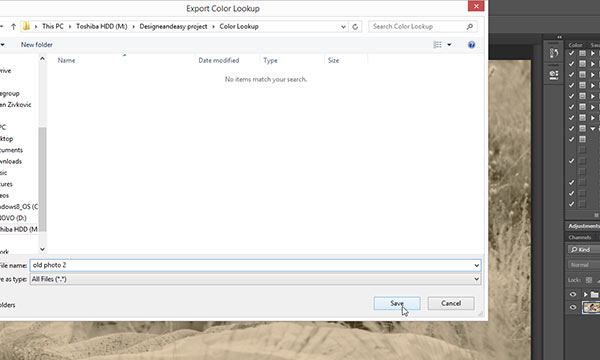Switch to the Adjustments tab
Viewport: 600px width, 360px height.
pyautogui.click(x=583, y=226)
